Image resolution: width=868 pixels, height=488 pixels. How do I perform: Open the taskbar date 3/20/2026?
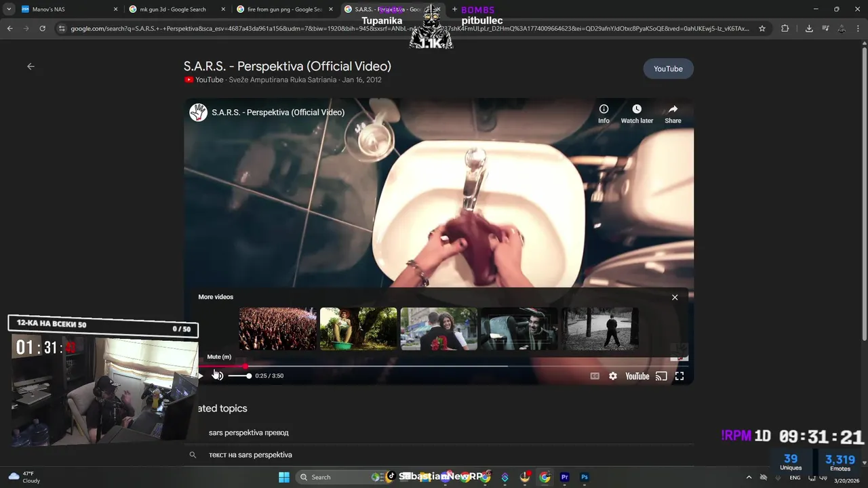[x=846, y=481]
